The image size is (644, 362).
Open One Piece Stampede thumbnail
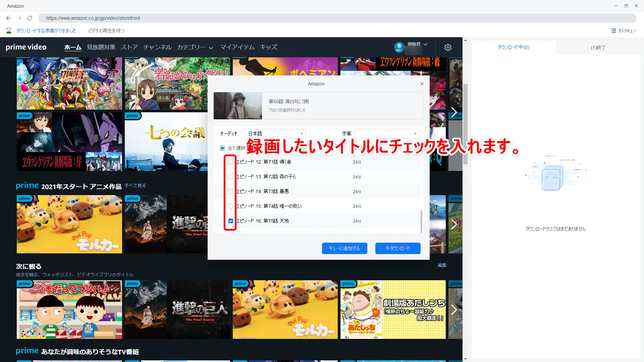(x=69, y=83)
